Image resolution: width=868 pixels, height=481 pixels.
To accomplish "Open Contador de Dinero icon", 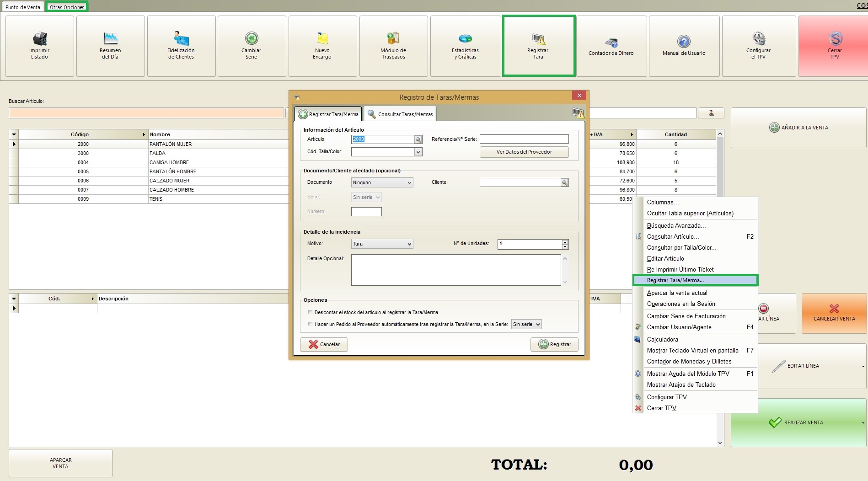I will [611, 43].
